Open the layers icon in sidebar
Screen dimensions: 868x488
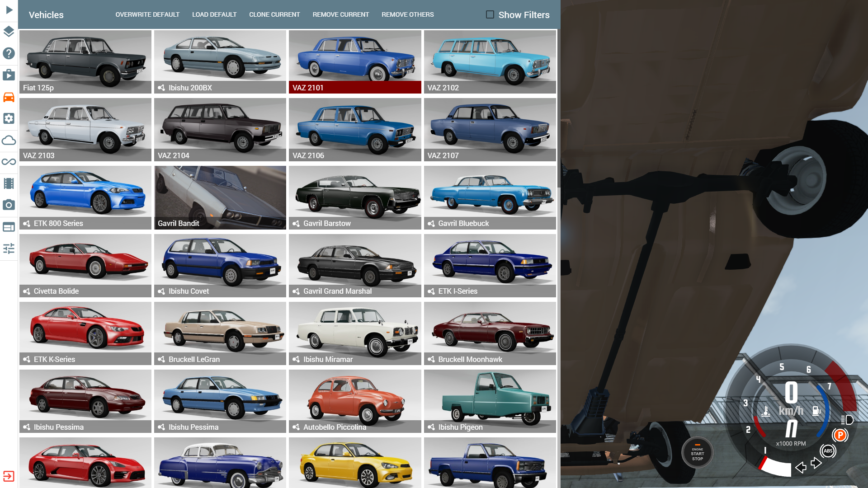click(9, 32)
